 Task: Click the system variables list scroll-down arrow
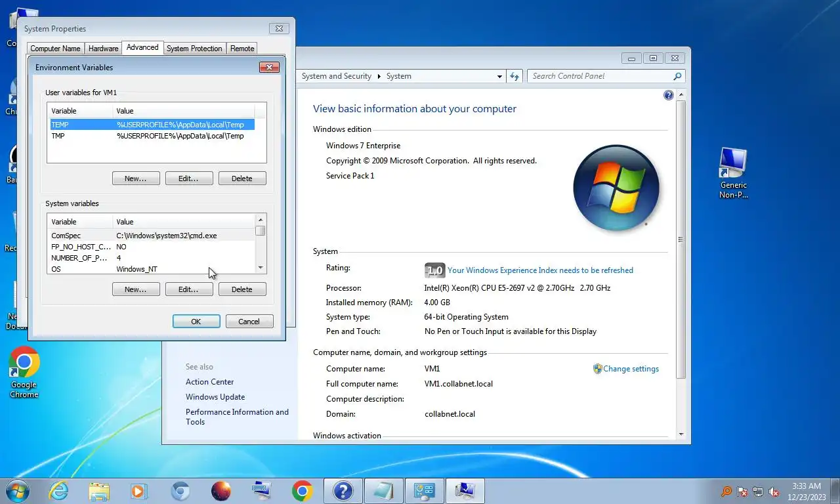pyautogui.click(x=261, y=268)
